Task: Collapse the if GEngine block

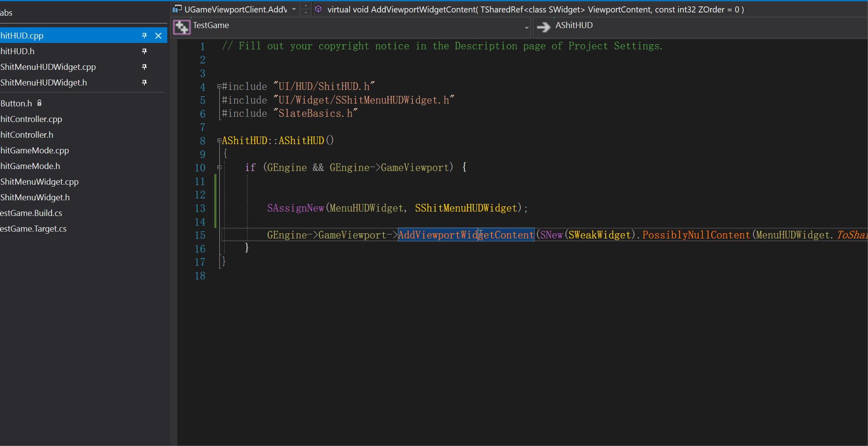Action: point(219,167)
